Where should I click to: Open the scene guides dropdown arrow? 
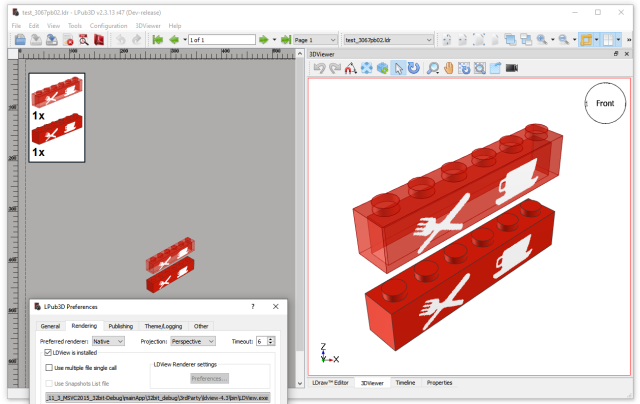pyautogui.click(x=596, y=40)
